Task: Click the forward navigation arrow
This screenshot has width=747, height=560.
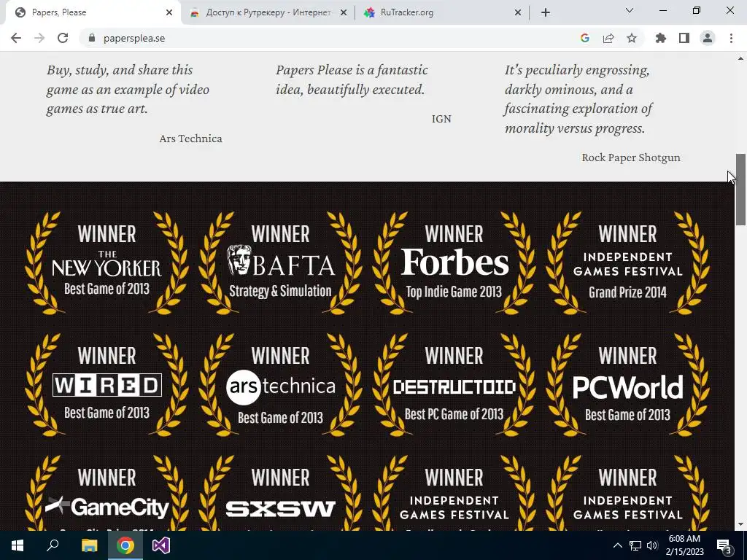Action: [x=39, y=38]
